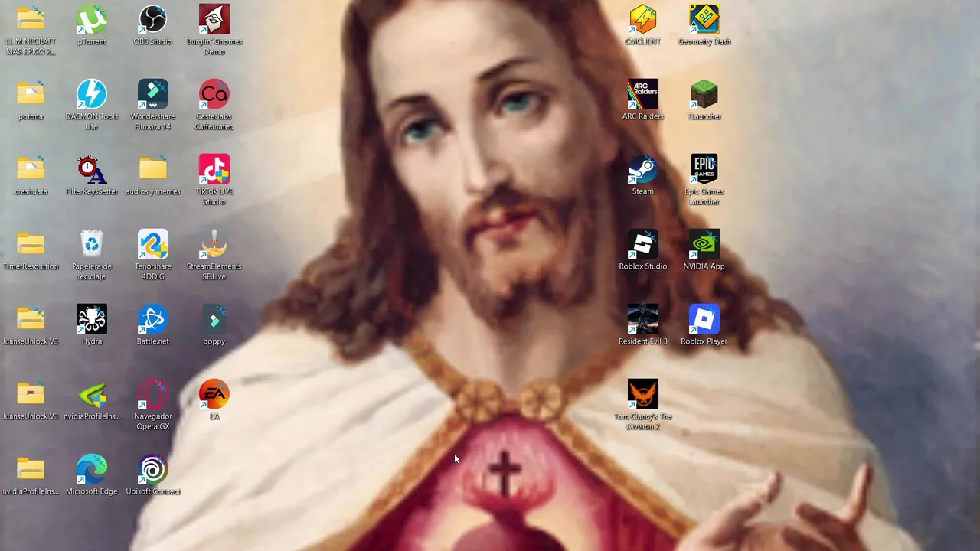Open the µTorrent desktop shortcut
The width and height of the screenshot is (980, 551).
pyautogui.click(x=92, y=20)
